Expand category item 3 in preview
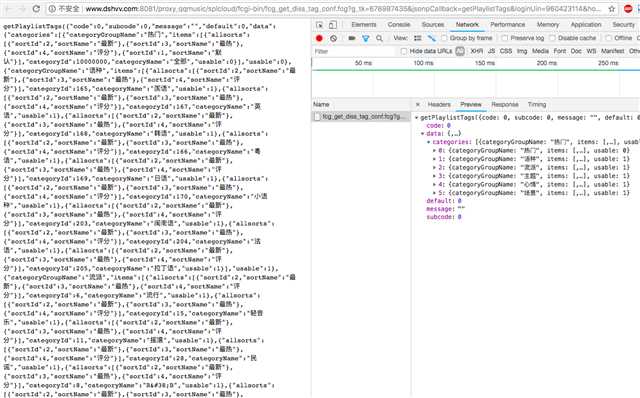The image size is (640, 398). [435, 176]
